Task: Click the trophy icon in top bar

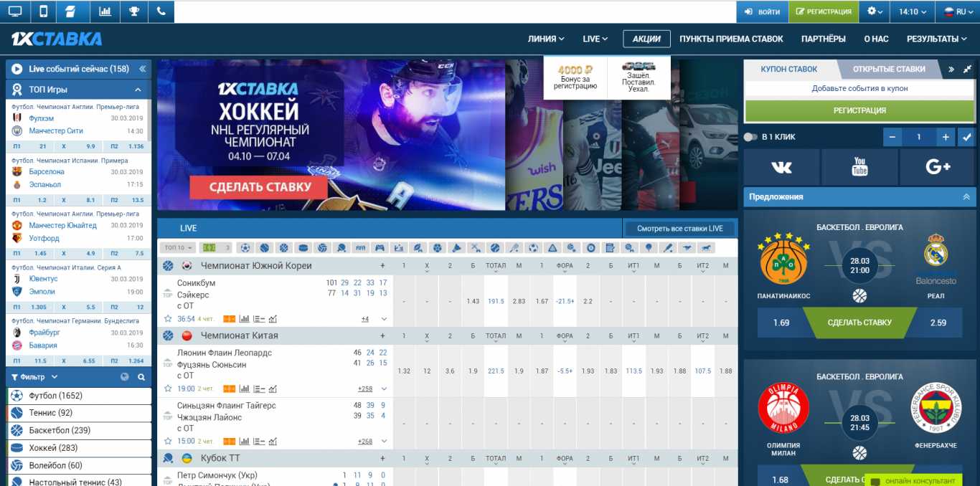Action: tap(133, 11)
